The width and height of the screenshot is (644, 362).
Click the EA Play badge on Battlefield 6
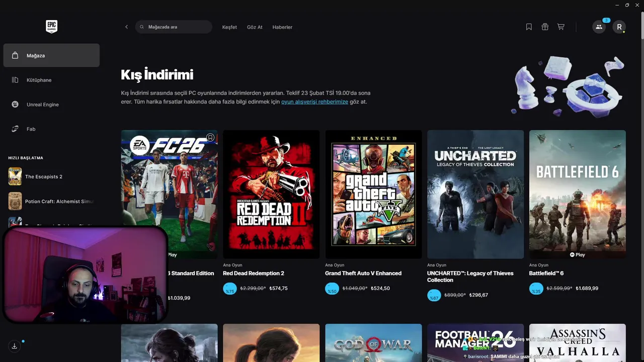(578, 255)
